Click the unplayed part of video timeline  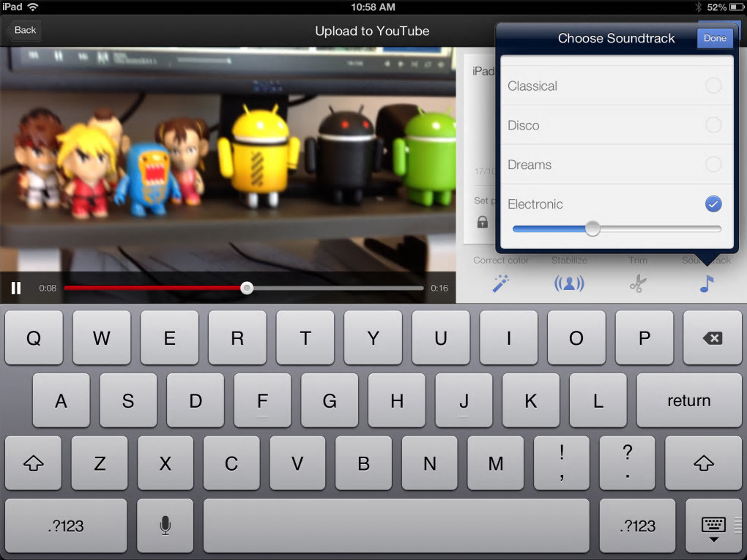click(x=338, y=288)
